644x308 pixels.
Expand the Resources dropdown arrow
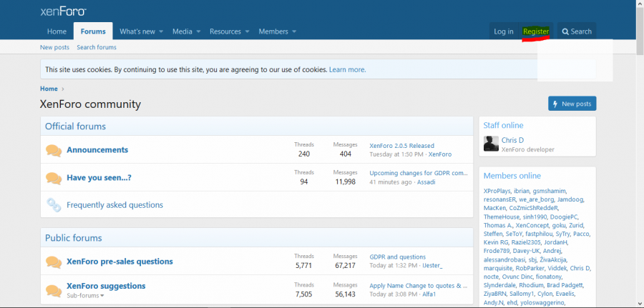pyautogui.click(x=248, y=31)
